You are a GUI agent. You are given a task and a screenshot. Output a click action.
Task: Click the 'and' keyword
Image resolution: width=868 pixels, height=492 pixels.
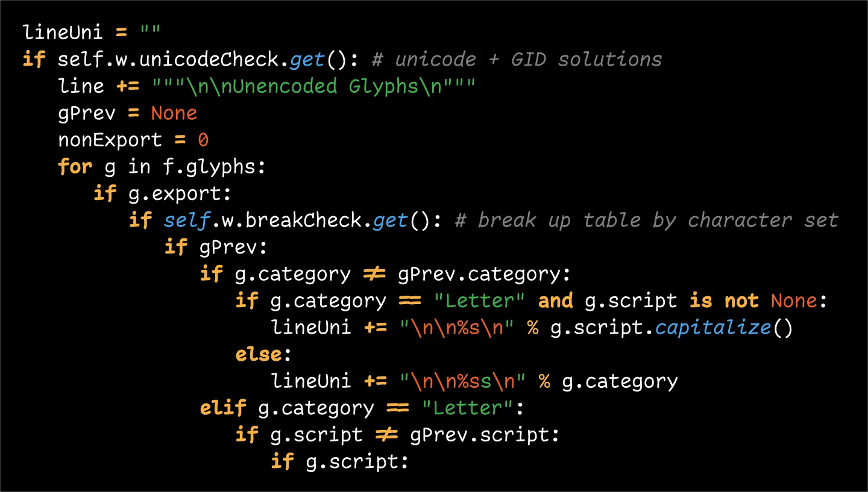555,300
